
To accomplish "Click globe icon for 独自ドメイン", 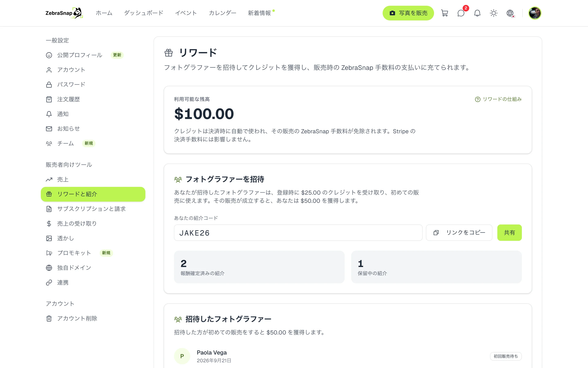I will click(49, 268).
